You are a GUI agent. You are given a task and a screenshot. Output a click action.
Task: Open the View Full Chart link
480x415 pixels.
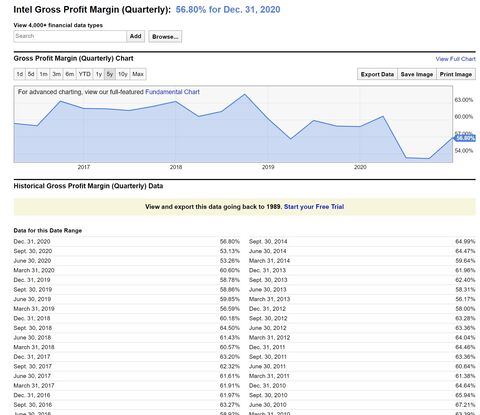pos(455,59)
